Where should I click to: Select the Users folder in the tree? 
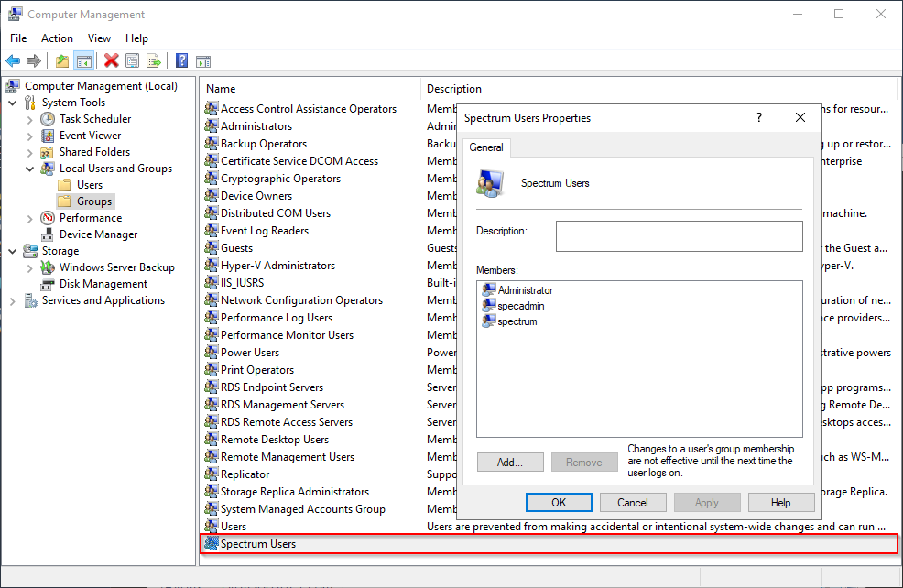[90, 185]
